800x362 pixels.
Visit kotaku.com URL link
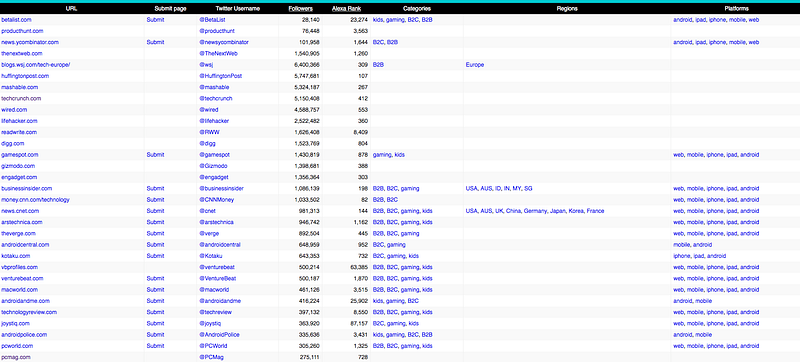(16, 255)
